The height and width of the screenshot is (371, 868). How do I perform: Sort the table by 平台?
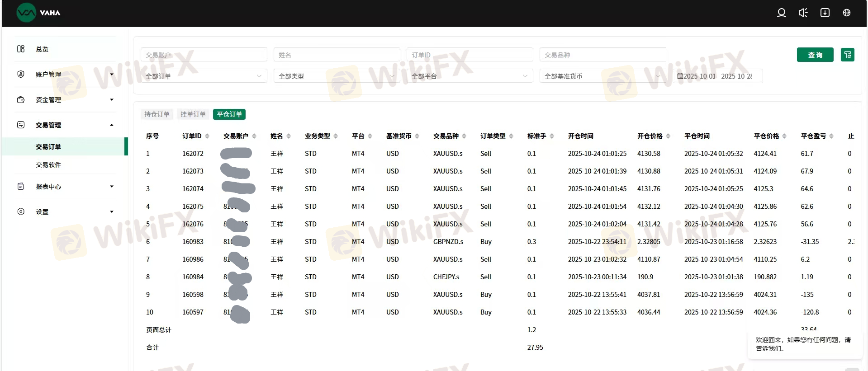click(370, 136)
